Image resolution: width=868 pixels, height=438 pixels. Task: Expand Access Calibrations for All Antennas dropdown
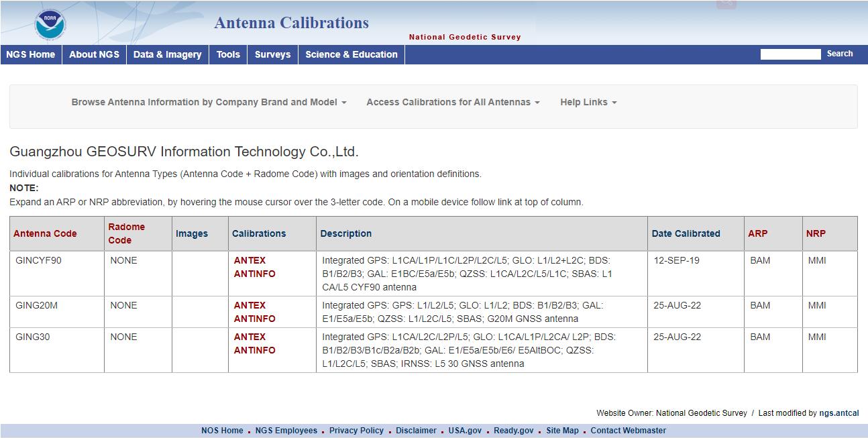[453, 102]
